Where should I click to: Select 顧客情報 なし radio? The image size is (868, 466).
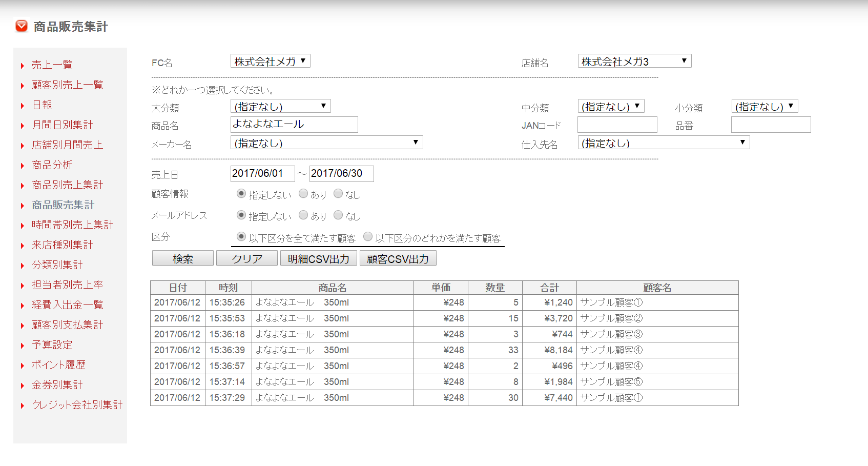coord(338,193)
